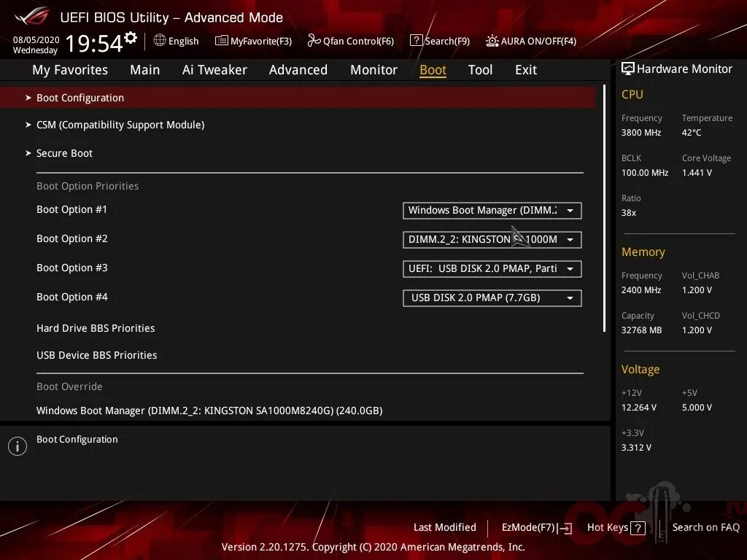This screenshot has width=747, height=560.
Task: Switch to the Exit tab
Action: [526, 69]
